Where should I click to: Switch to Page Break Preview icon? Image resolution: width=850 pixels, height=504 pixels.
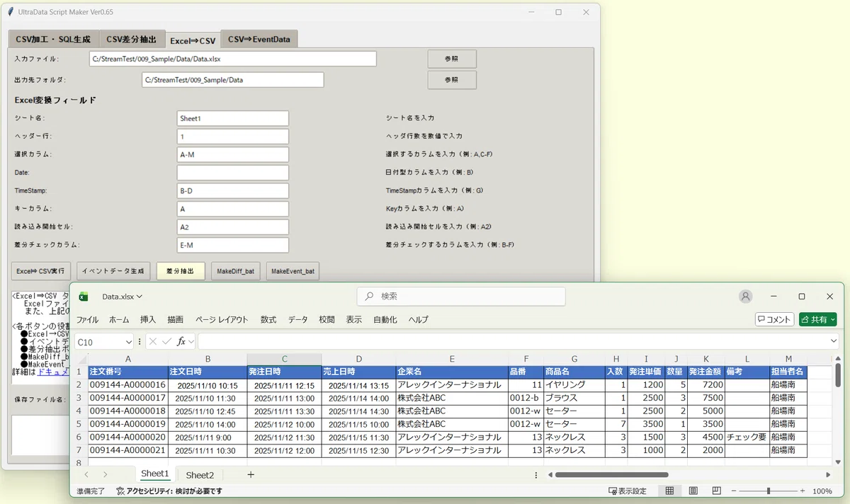click(716, 491)
